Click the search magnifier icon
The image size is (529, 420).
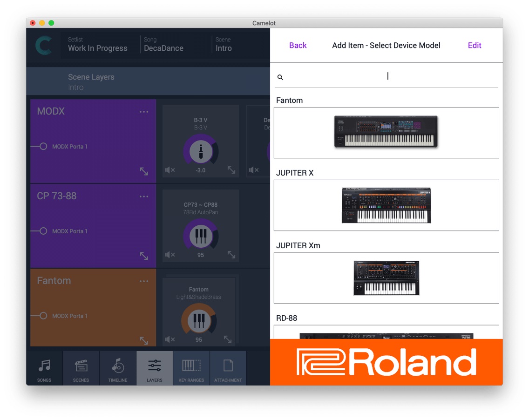[280, 77]
